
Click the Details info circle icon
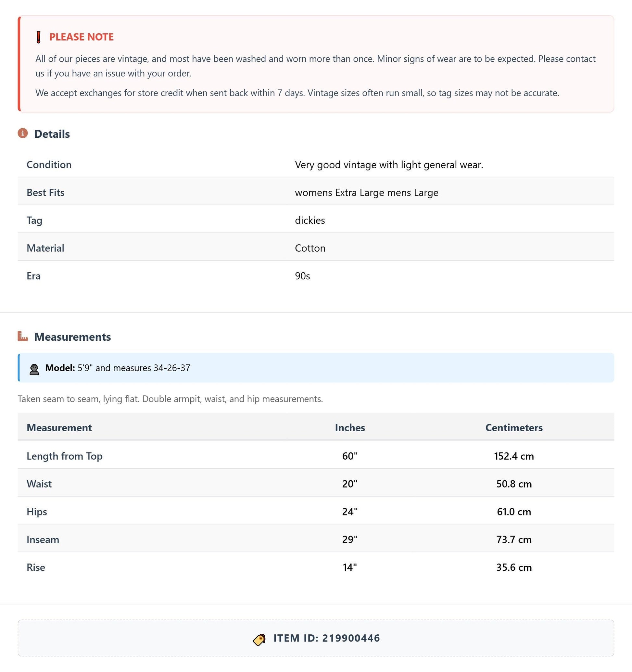(23, 133)
